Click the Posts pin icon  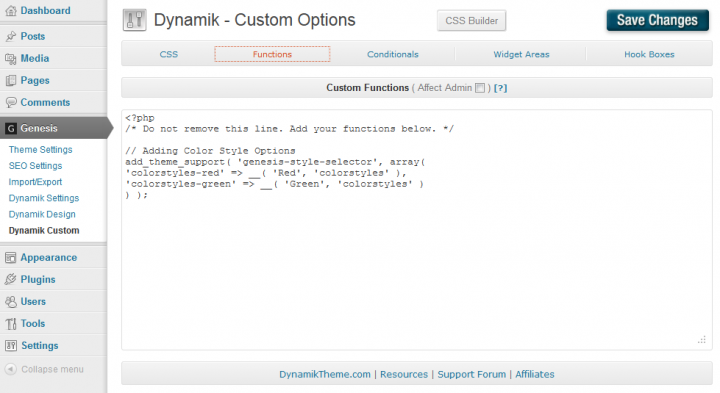(11, 36)
